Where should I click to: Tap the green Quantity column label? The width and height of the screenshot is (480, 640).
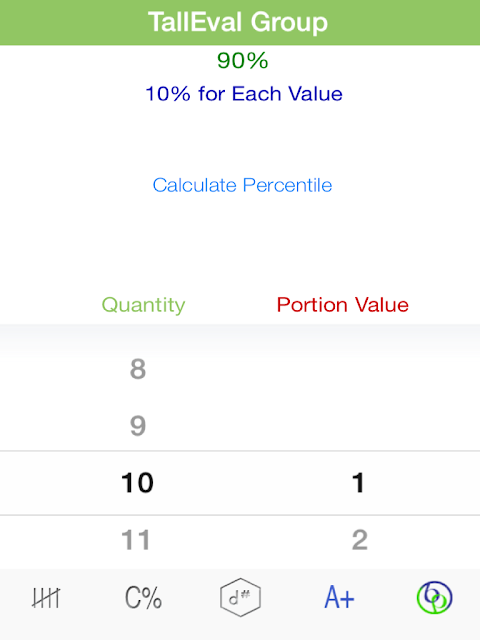(x=143, y=305)
